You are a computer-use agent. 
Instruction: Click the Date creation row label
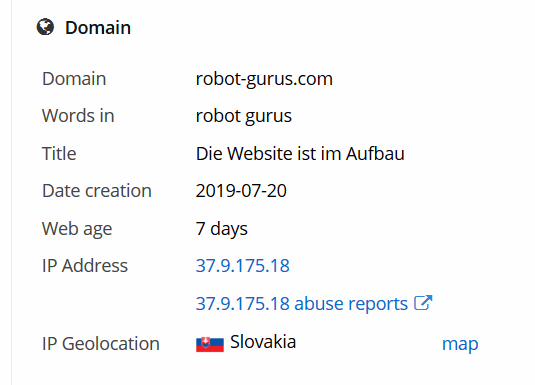[97, 190]
